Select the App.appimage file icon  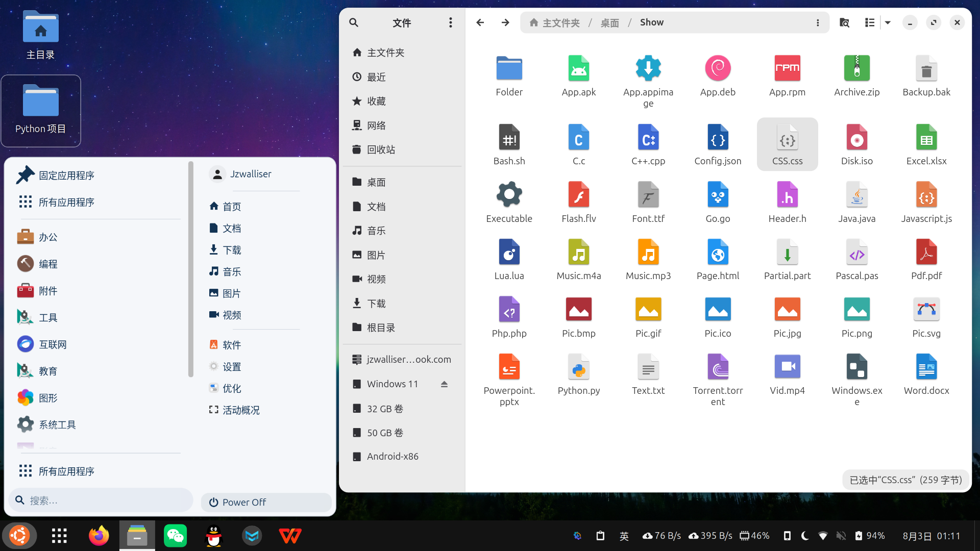point(648,68)
